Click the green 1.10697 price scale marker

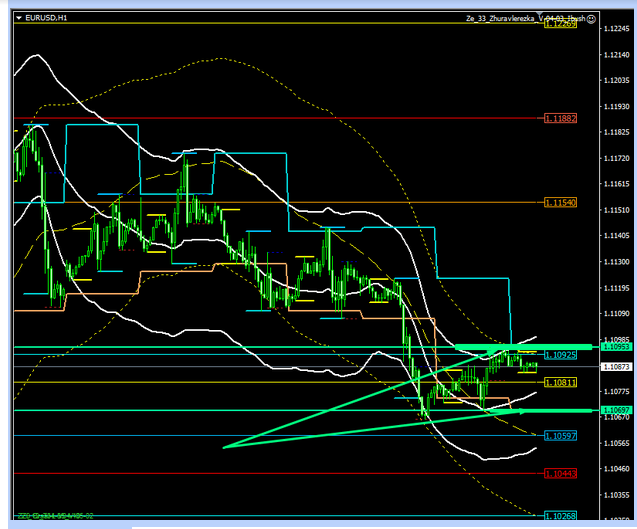click(617, 410)
